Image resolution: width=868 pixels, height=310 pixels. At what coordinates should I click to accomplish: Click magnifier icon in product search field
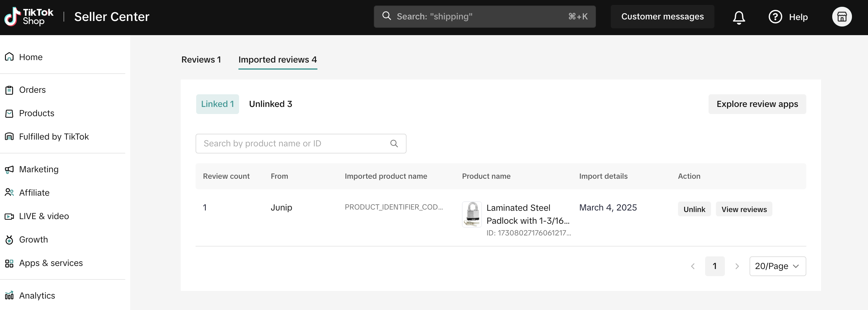pyautogui.click(x=394, y=144)
